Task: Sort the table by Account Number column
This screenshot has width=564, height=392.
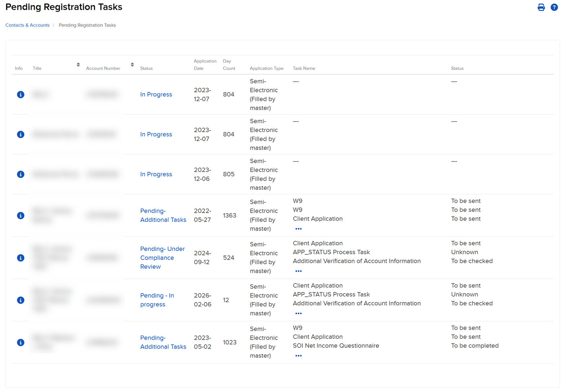Action: click(132, 64)
